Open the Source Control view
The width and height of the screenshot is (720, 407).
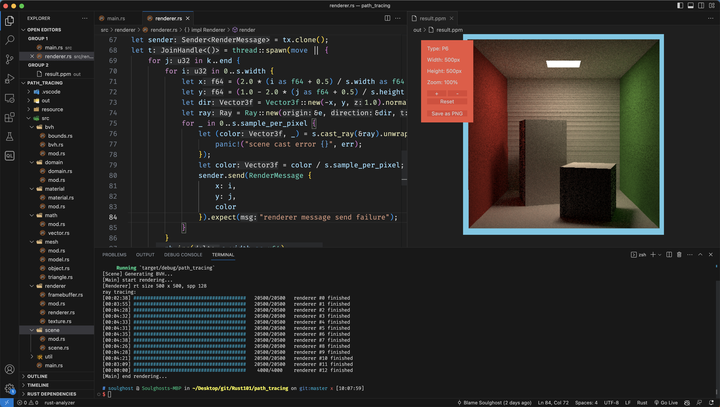pos(10,59)
